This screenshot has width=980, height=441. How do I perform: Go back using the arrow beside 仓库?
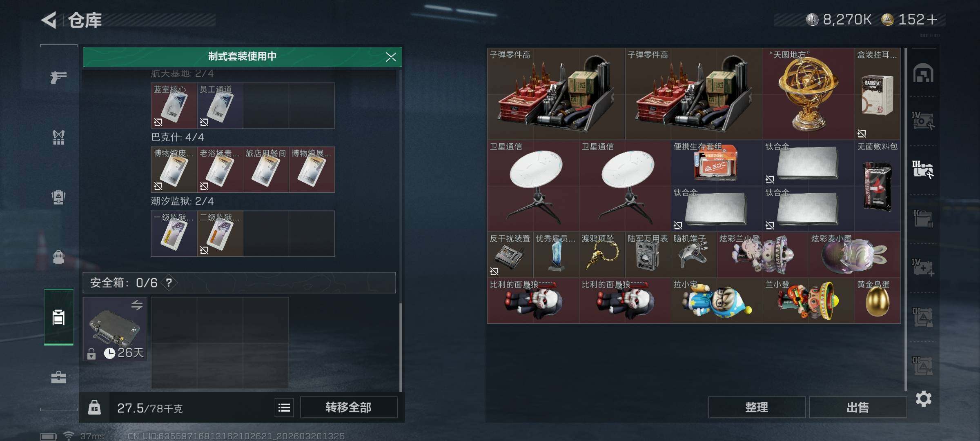(x=49, y=20)
